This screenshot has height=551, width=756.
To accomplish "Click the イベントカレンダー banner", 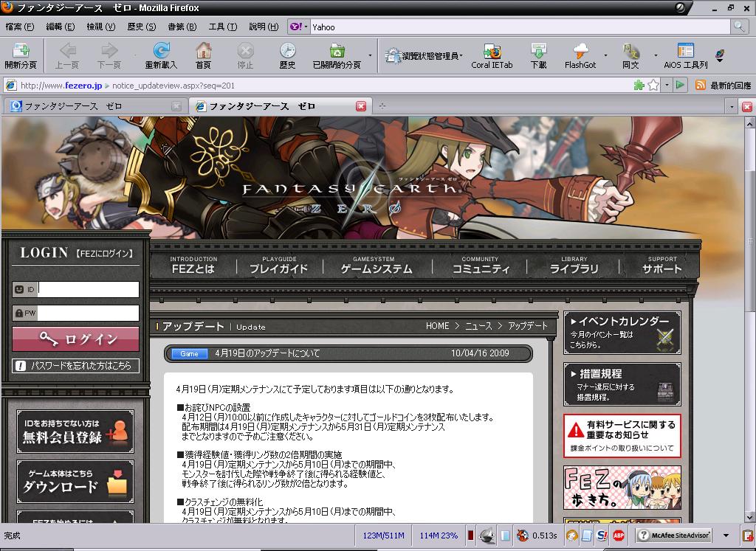I will point(622,333).
